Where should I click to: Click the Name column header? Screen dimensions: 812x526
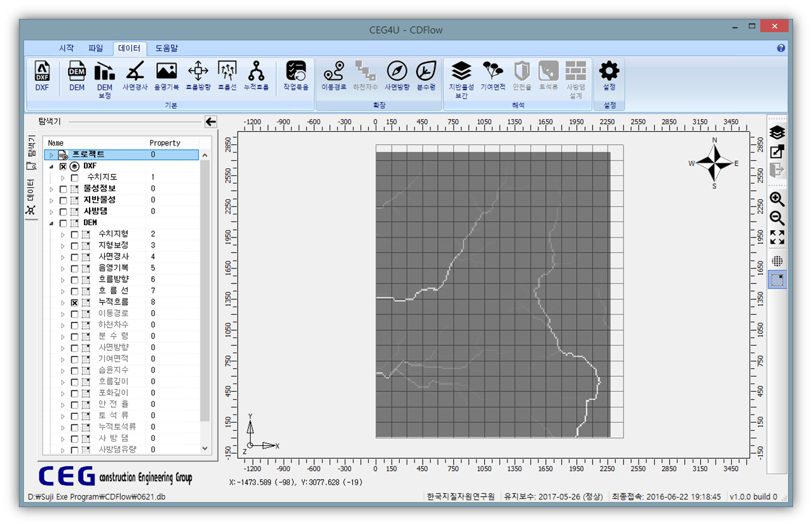(95, 143)
